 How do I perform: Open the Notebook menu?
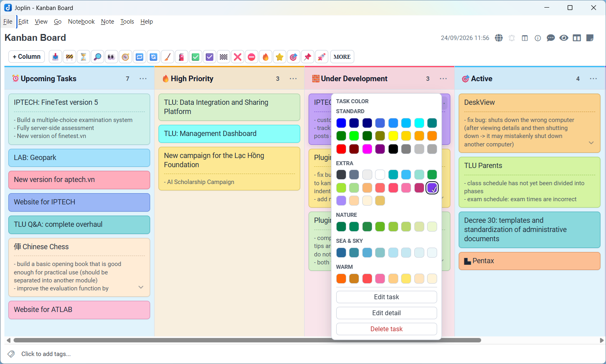coord(81,22)
